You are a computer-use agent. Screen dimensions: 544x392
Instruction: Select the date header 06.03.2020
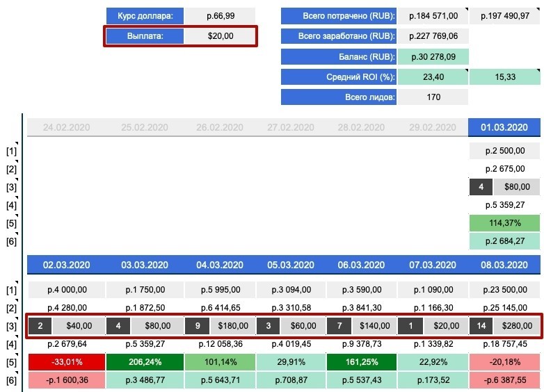[361, 265]
